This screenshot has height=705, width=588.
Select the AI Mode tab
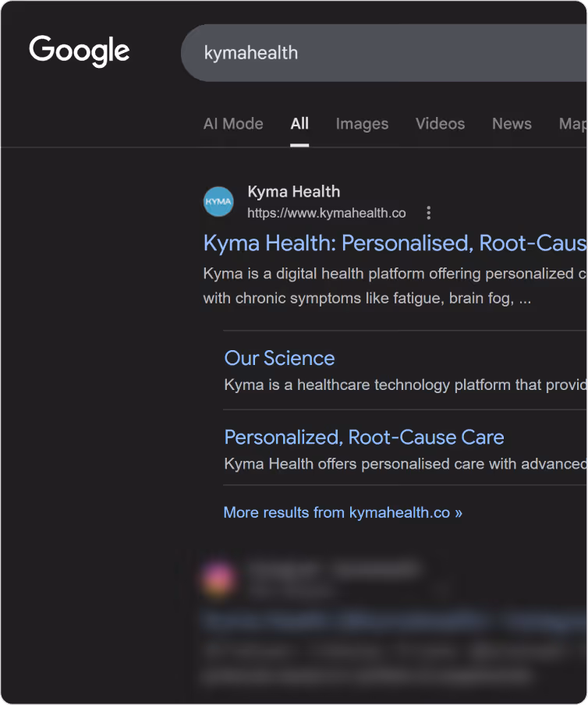click(233, 123)
